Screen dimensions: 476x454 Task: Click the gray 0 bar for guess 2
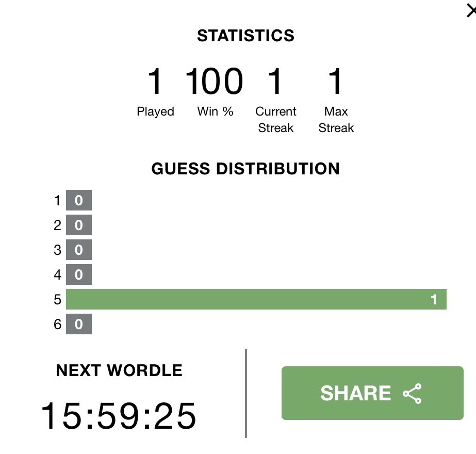click(x=79, y=225)
